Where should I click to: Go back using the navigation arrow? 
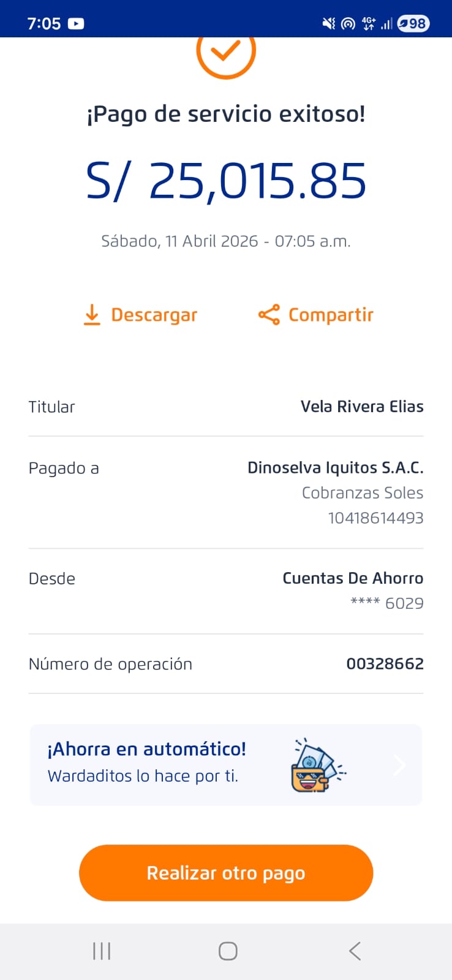(x=355, y=951)
